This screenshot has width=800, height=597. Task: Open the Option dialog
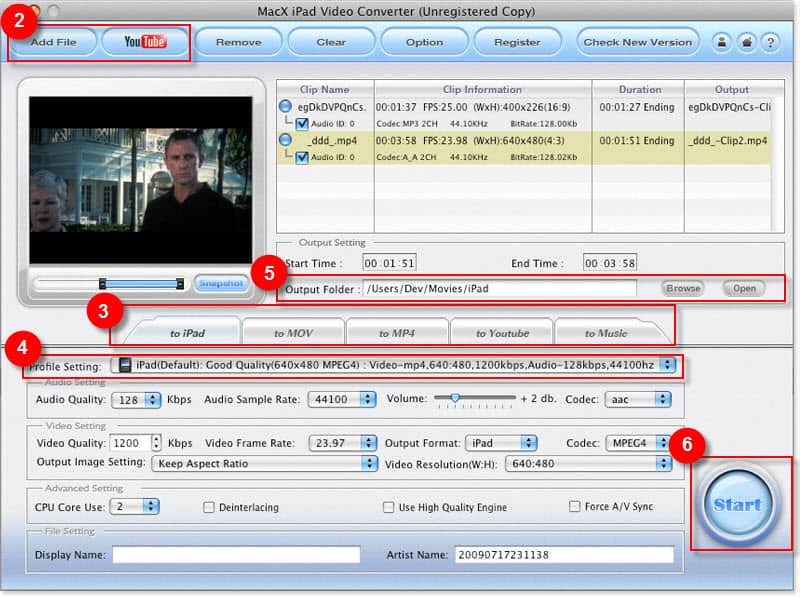tap(424, 42)
